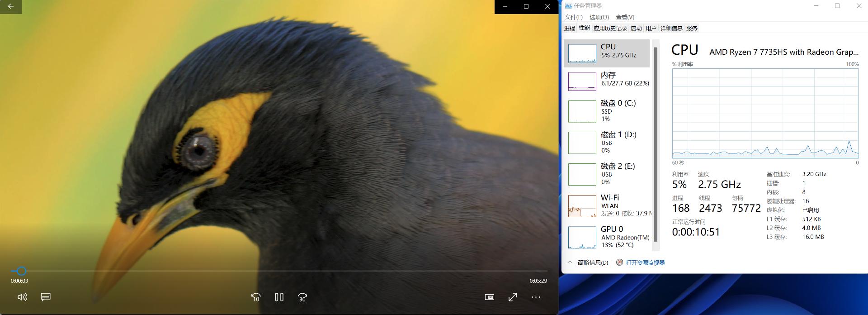Click the 3.20 GHz base speed value
Image resolution: width=868 pixels, height=315 pixels.
coord(814,174)
